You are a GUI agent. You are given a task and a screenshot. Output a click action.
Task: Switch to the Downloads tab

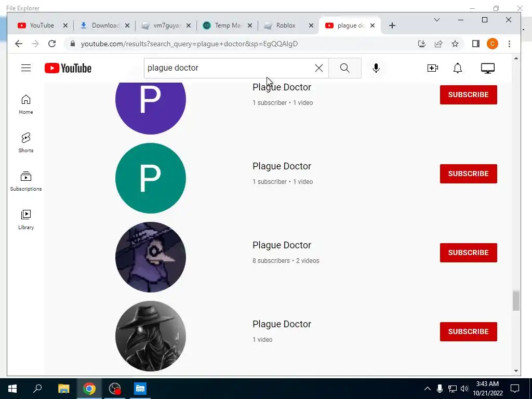[x=105, y=25]
